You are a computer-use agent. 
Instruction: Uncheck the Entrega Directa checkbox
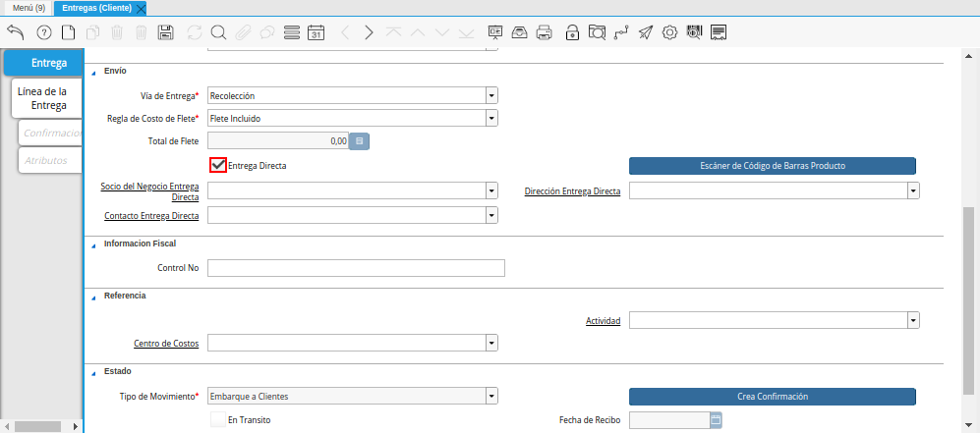[218, 166]
